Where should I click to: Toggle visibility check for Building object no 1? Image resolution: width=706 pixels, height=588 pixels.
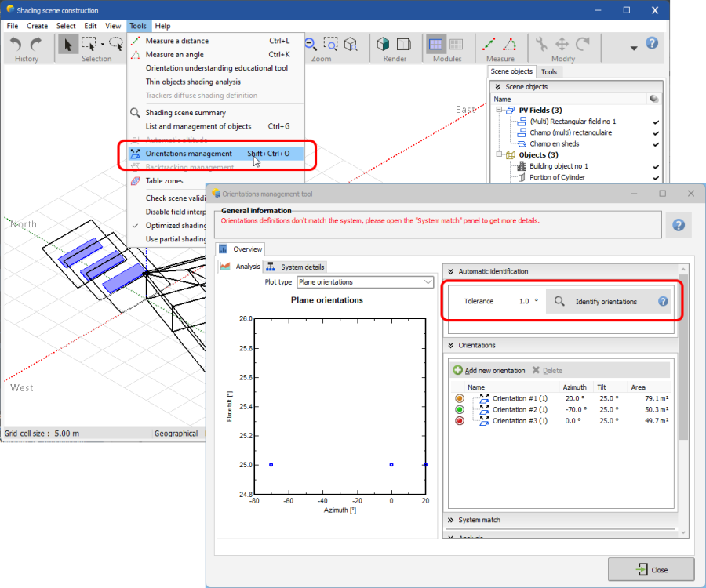(655, 166)
